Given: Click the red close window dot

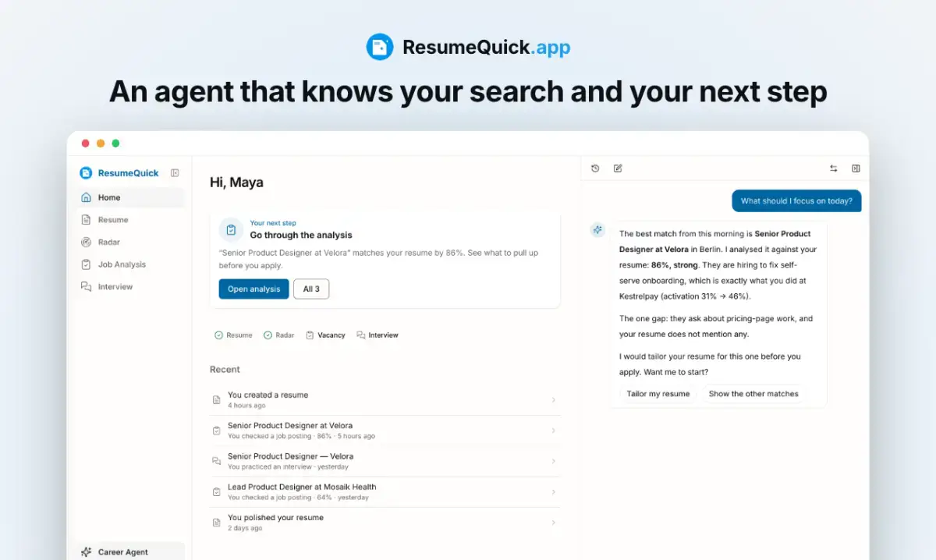Looking at the screenshot, I should point(85,144).
